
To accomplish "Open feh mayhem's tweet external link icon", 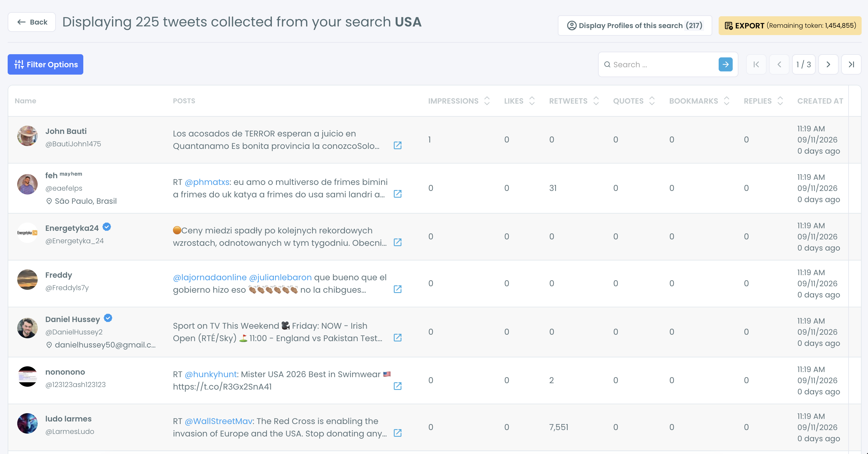I will coord(398,194).
